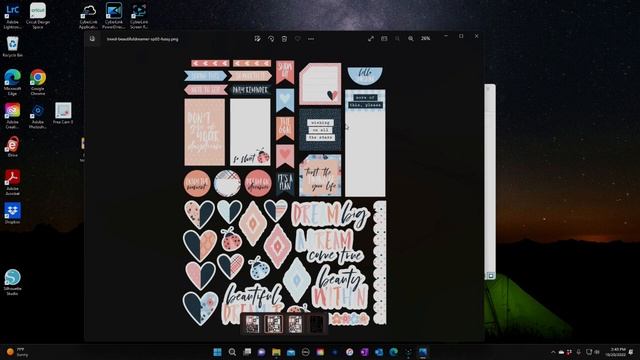Select Google Chrome desktop shortcut
This screenshot has height=360, width=640.
[x=38, y=82]
